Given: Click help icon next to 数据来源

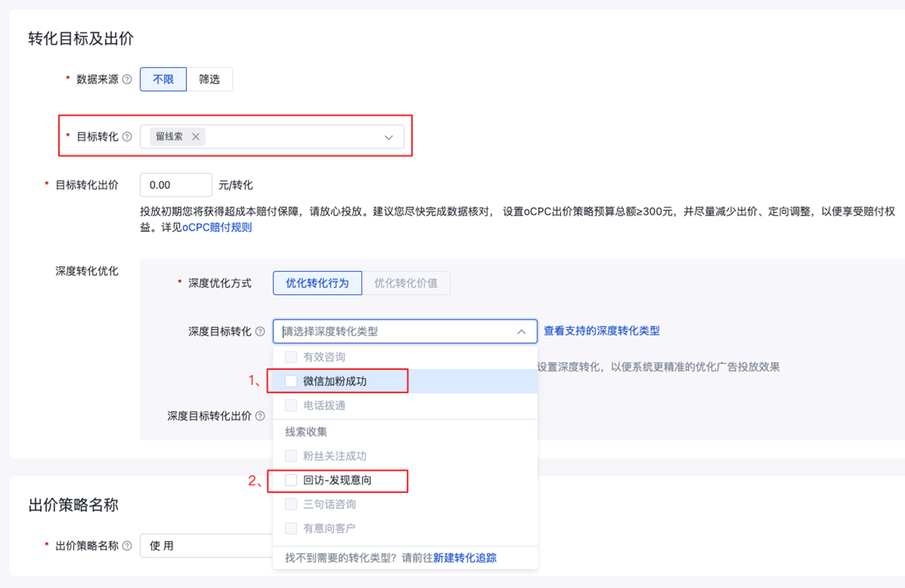Looking at the screenshot, I should 127,79.
